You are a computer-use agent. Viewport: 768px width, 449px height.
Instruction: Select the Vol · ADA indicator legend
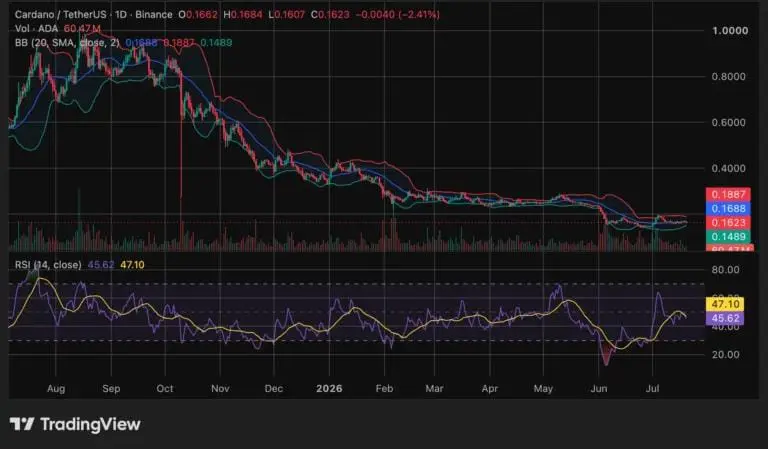click(x=36, y=29)
